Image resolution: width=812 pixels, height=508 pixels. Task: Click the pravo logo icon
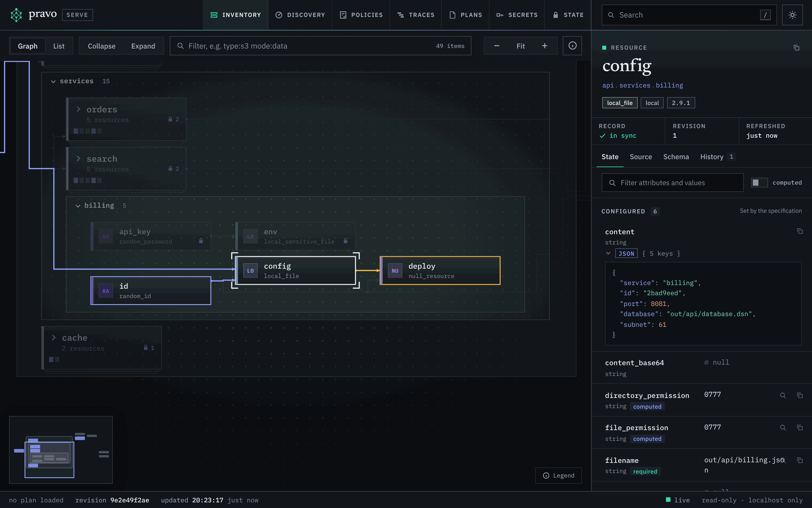click(x=16, y=15)
